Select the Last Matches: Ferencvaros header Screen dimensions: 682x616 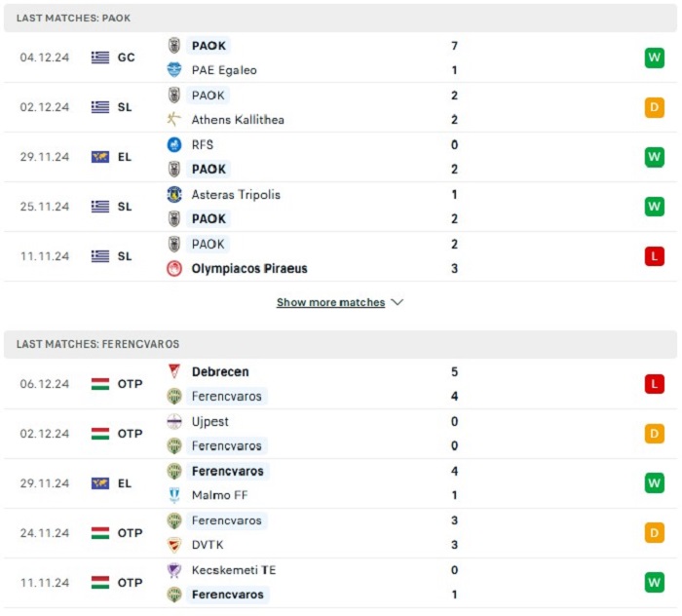98,344
